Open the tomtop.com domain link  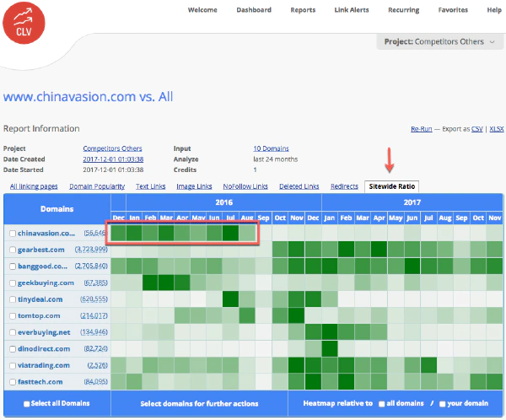pos(39,315)
